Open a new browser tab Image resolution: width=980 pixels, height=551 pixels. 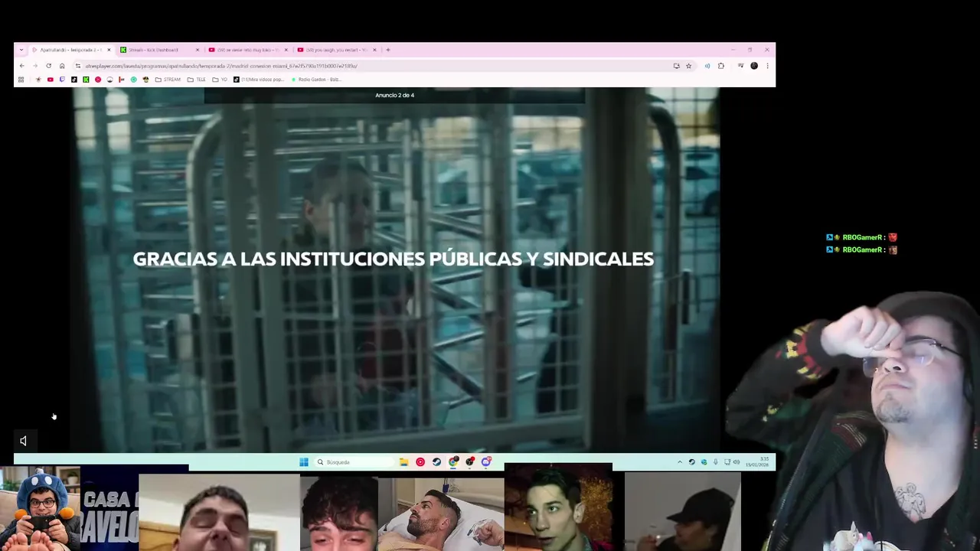click(388, 50)
